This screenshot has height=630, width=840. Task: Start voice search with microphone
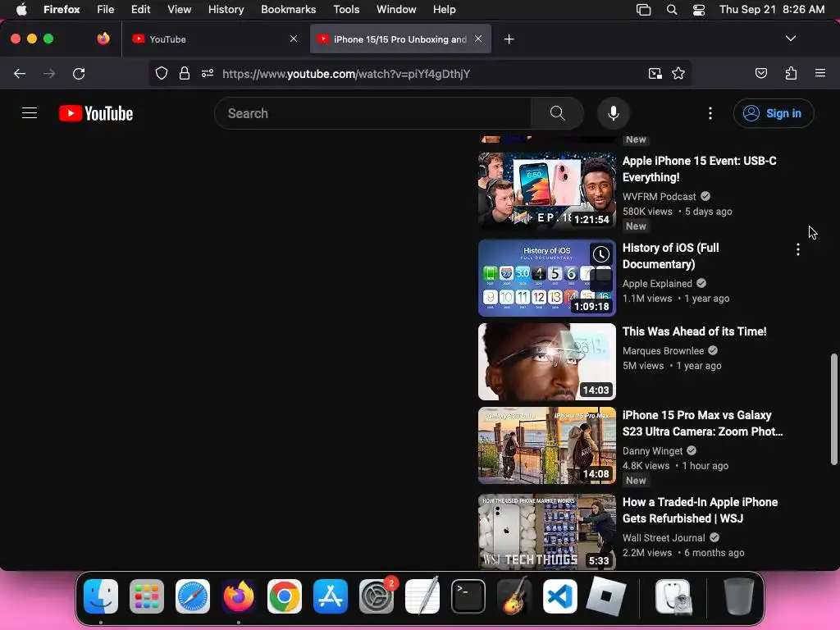click(x=614, y=113)
